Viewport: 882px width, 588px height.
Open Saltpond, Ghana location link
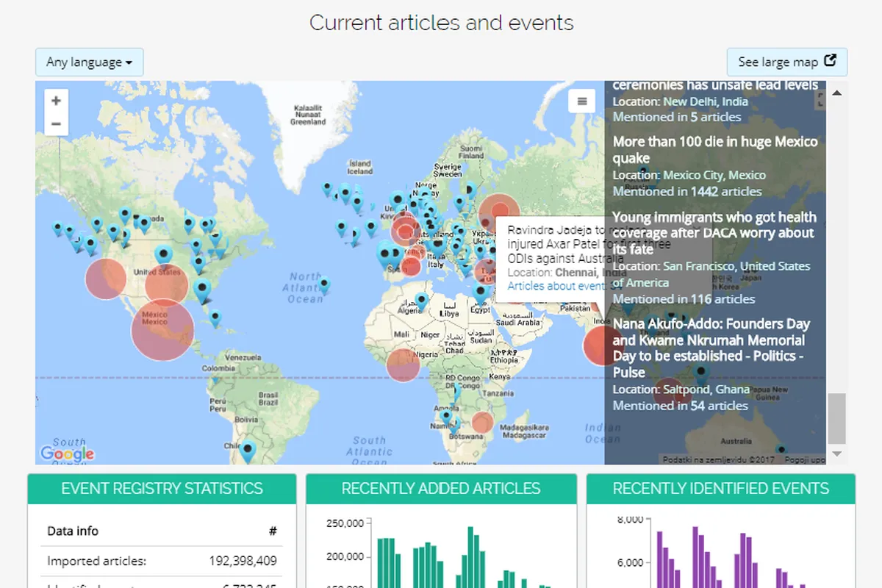pyautogui.click(x=706, y=390)
